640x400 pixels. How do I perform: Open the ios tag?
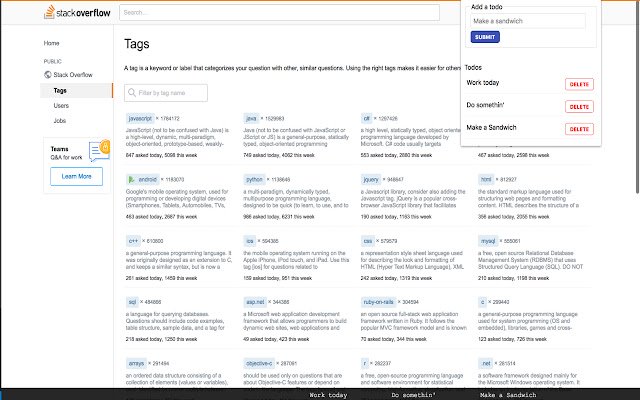coord(250,241)
